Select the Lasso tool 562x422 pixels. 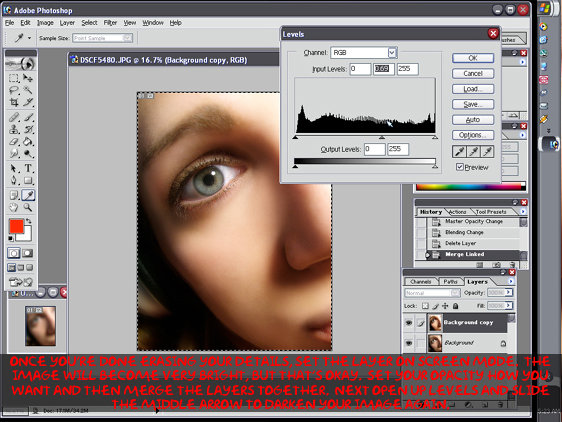pos(14,90)
